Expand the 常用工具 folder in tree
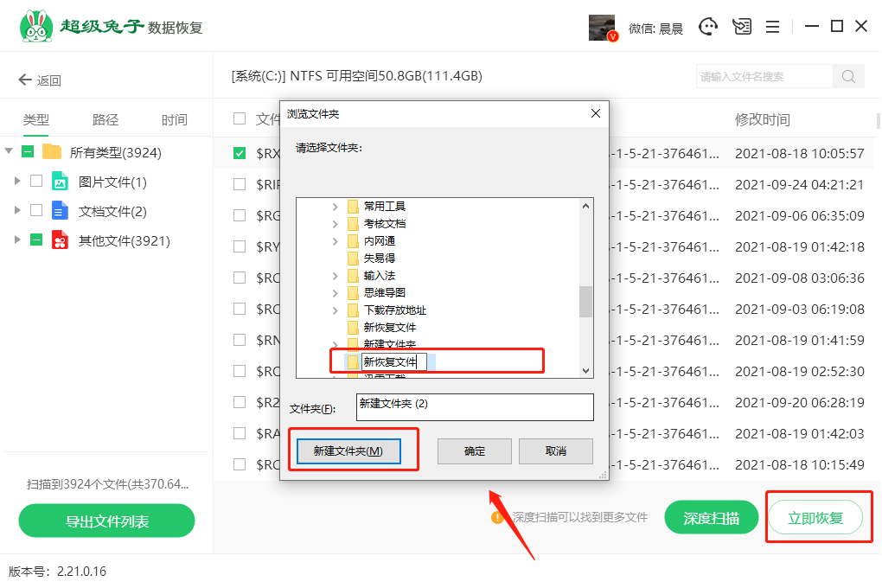 point(336,207)
